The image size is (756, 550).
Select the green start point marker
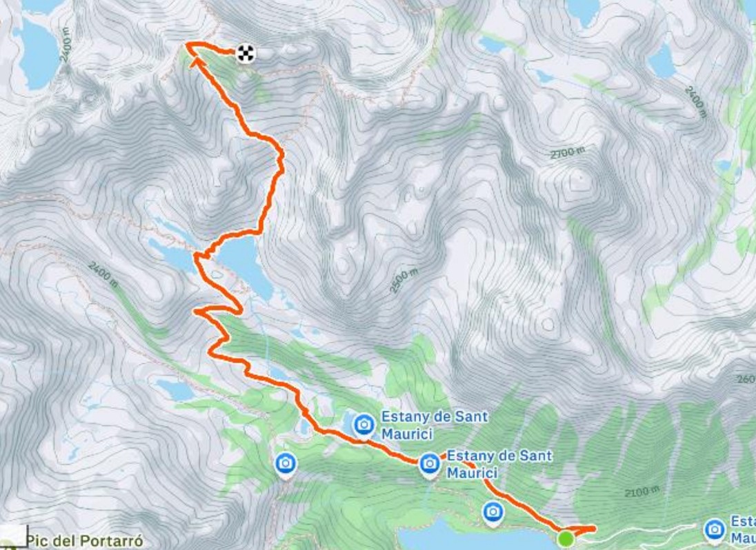(x=566, y=538)
